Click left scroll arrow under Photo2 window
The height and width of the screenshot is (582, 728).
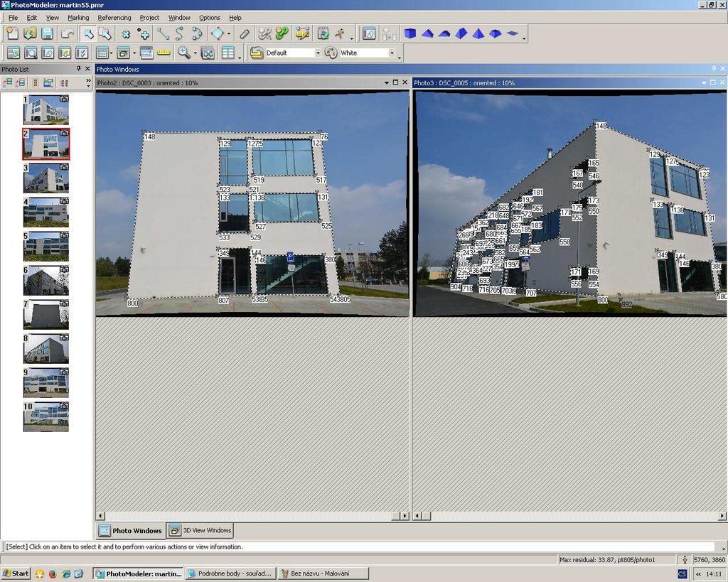click(100, 516)
